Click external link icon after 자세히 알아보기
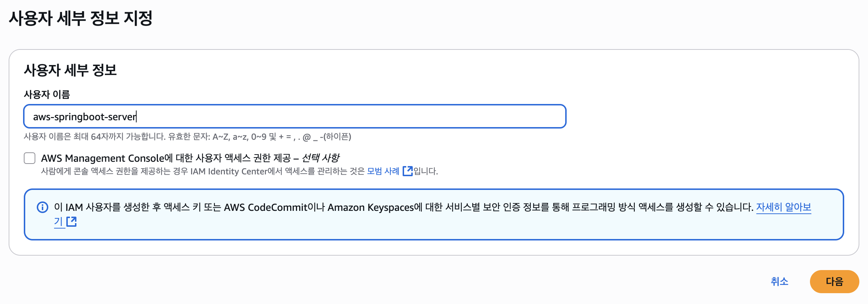 click(72, 222)
